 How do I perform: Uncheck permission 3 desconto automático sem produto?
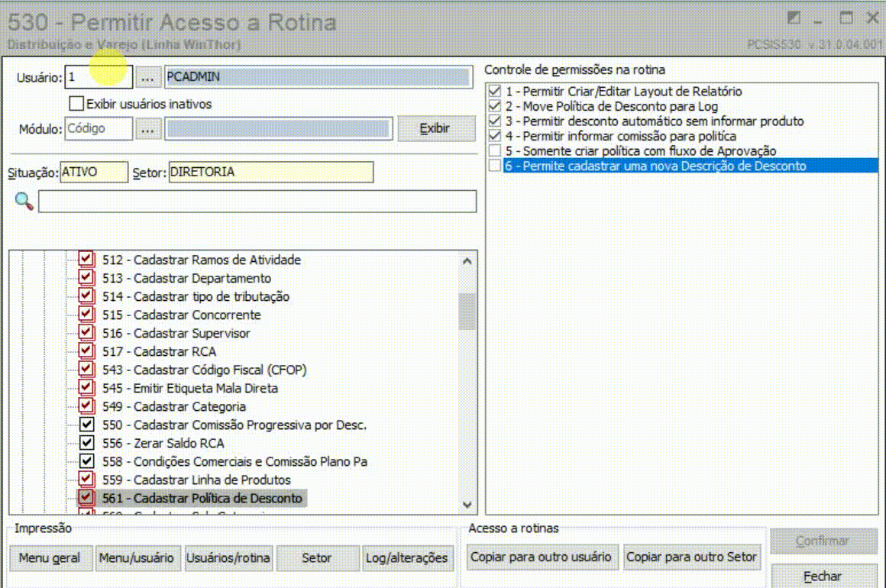(495, 121)
